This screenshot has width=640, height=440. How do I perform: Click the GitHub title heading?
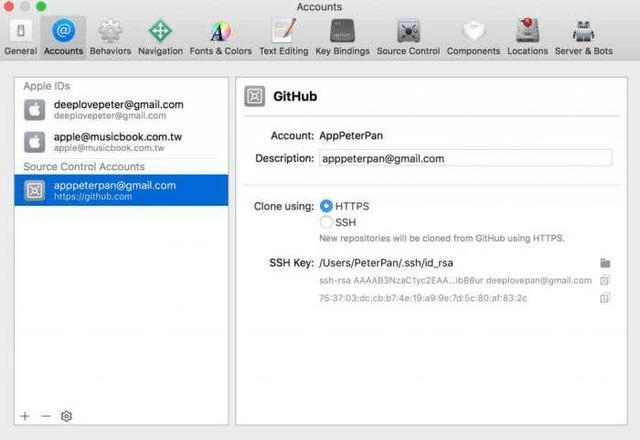pos(295,96)
